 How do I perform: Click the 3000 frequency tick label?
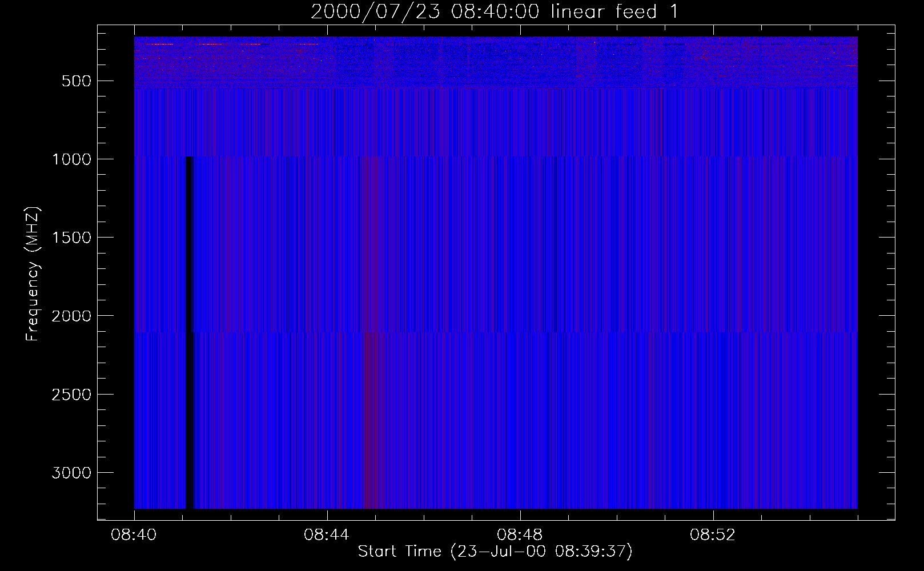[x=71, y=473]
